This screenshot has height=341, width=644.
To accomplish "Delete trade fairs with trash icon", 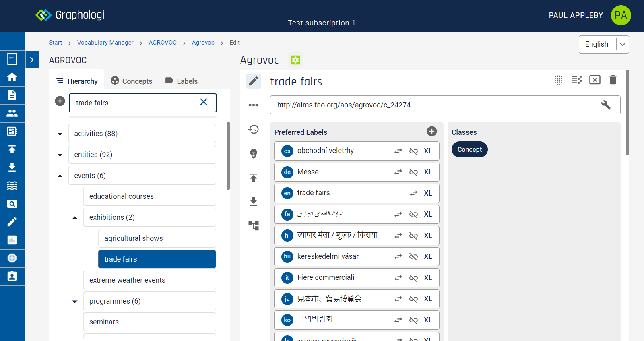I will point(613,80).
